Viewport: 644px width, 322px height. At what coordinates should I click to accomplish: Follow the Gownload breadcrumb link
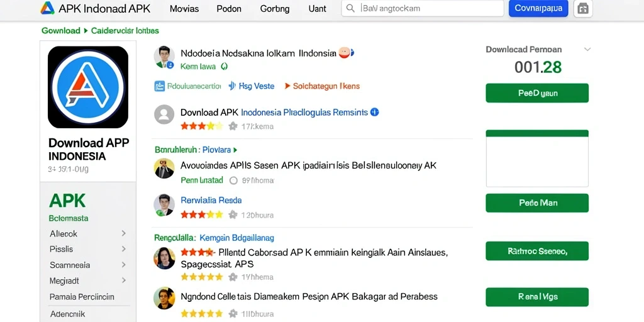pyautogui.click(x=61, y=31)
